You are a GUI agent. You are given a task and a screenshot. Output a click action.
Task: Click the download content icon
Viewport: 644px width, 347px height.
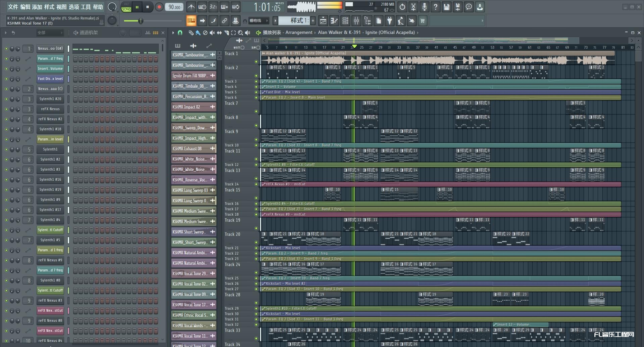point(480,7)
